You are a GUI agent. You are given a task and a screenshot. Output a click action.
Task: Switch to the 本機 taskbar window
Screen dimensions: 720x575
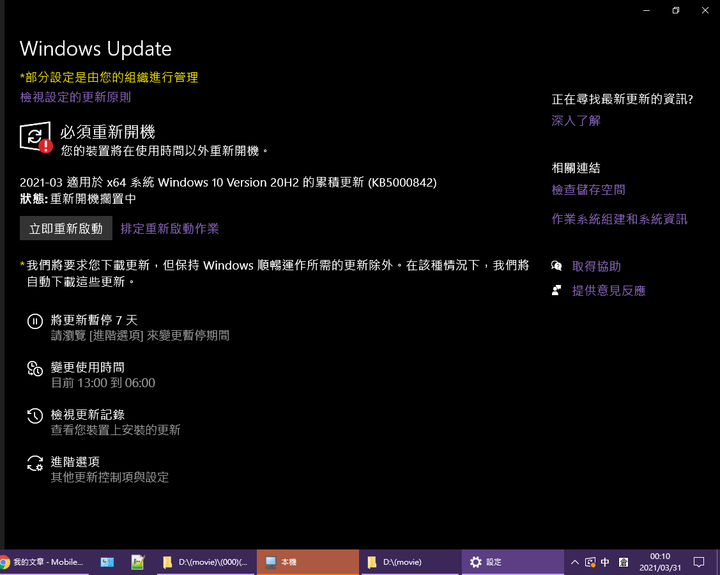308,562
